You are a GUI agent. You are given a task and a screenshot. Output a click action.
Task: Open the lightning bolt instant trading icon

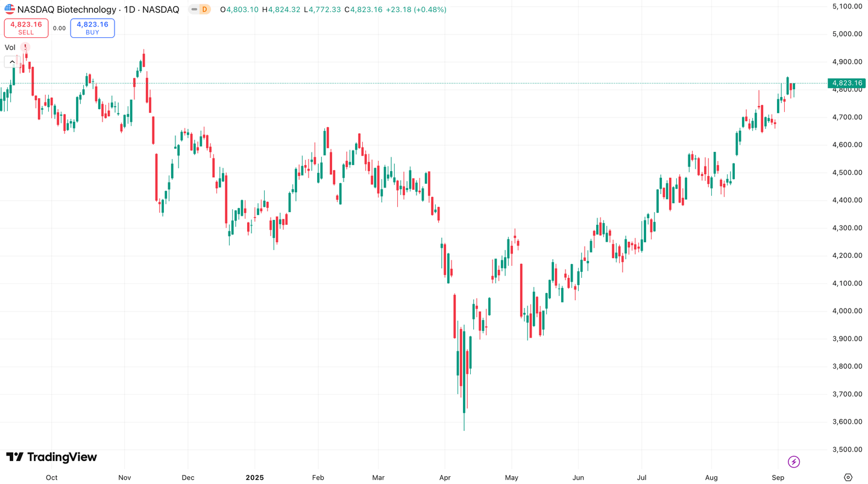click(793, 462)
